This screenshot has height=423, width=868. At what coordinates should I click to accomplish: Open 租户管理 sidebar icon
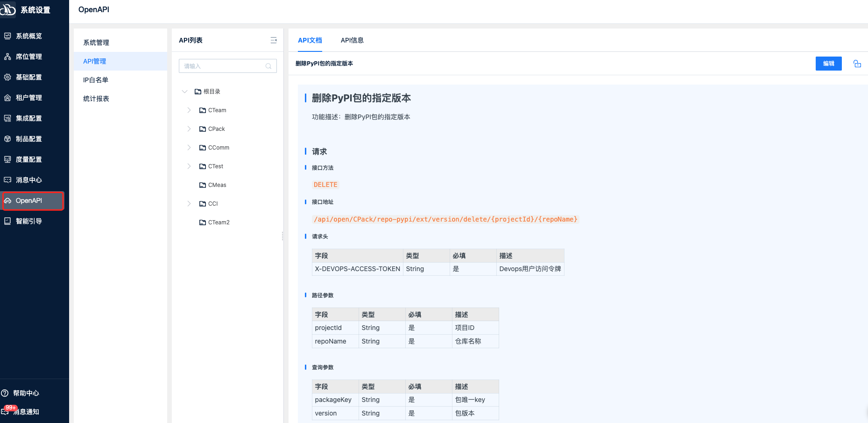pos(7,98)
